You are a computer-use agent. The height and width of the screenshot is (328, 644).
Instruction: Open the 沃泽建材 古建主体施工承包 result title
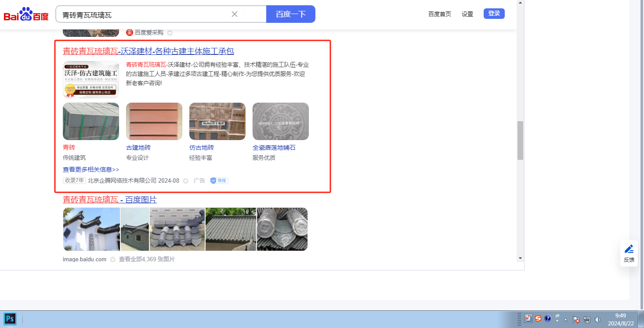pyautogui.click(x=148, y=51)
